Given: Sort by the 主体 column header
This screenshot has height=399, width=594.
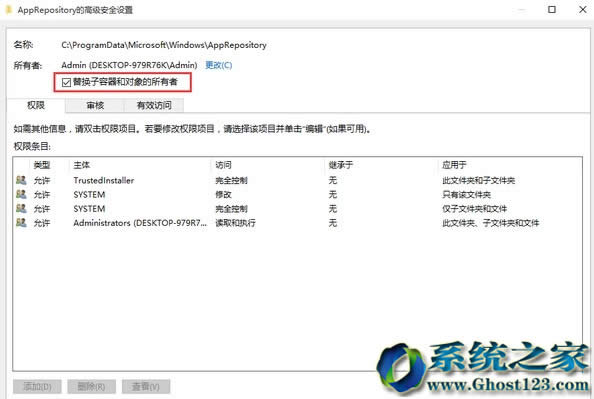Looking at the screenshot, I should tap(81, 165).
